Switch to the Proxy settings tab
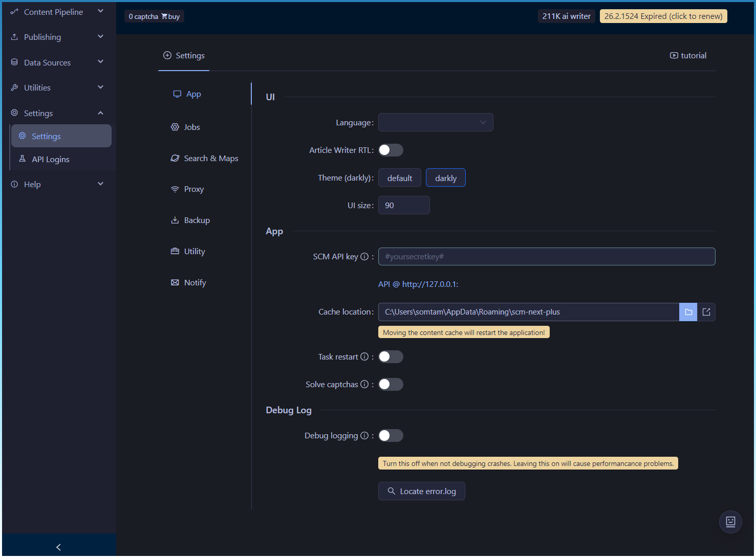Image resolution: width=756 pixels, height=558 pixels. point(193,189)
